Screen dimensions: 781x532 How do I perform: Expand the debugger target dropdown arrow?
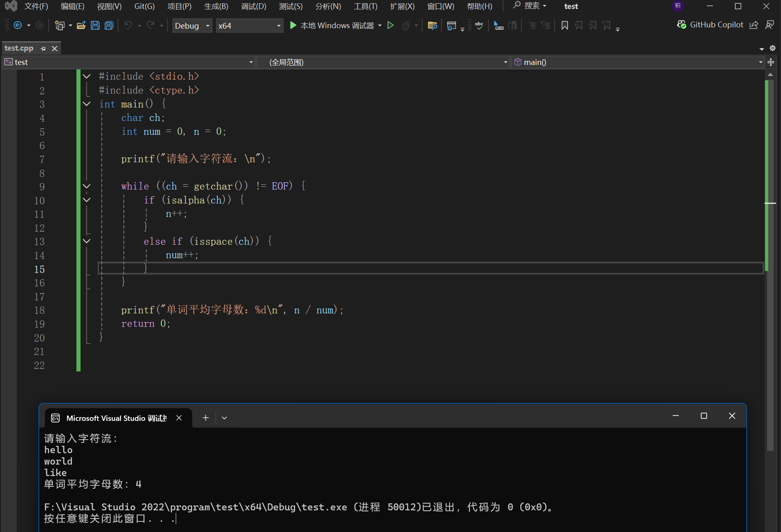click(380, 26)
